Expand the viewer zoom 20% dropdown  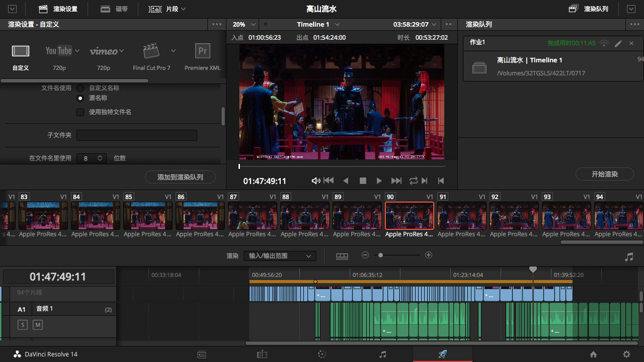pos(245,24)
